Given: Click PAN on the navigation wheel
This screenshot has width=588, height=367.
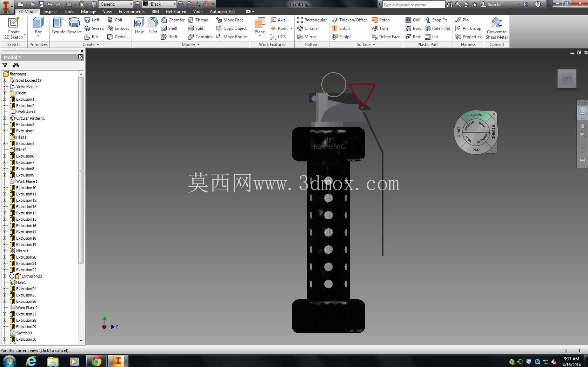Looking at the screenshot, I should tap(476, 150).
